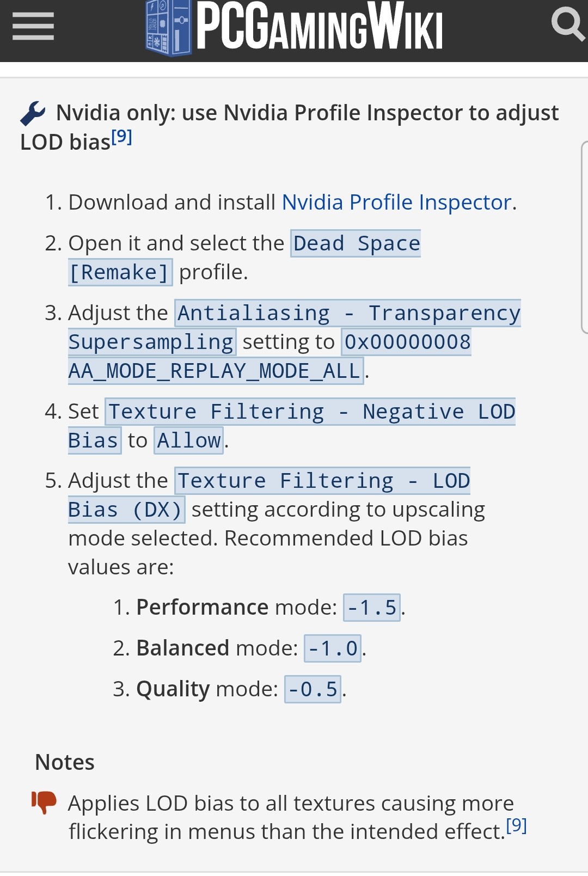Open the Nvidia Profile Inspector link
The width and height of the screenshot is (588, 876).
(396, 203)
